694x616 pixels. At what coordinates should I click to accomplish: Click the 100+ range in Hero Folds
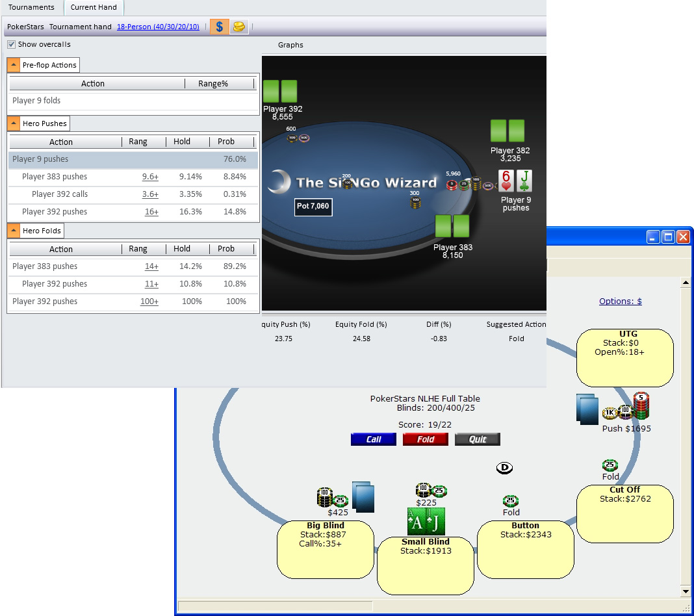tap(149, 302)
